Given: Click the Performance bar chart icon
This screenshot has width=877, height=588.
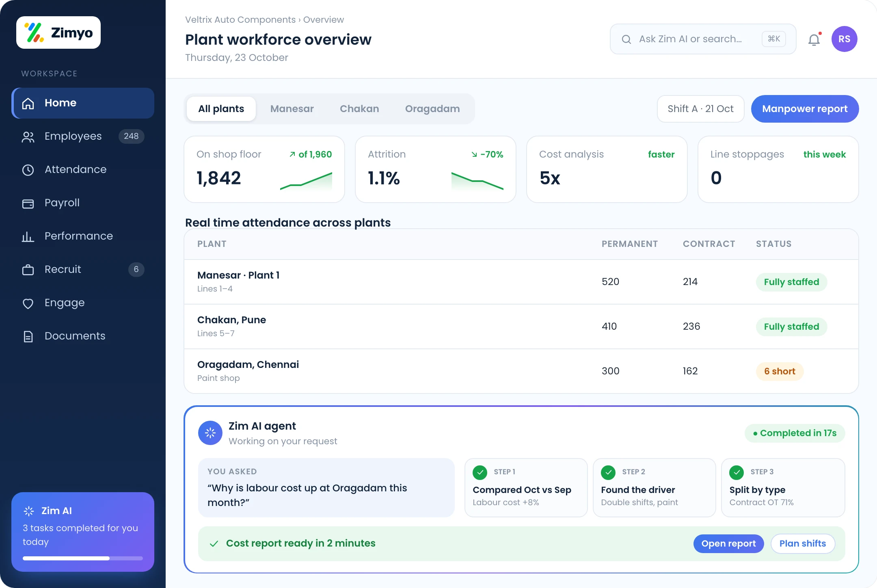Looking at the screenshot, I should (x=28, y=236).
